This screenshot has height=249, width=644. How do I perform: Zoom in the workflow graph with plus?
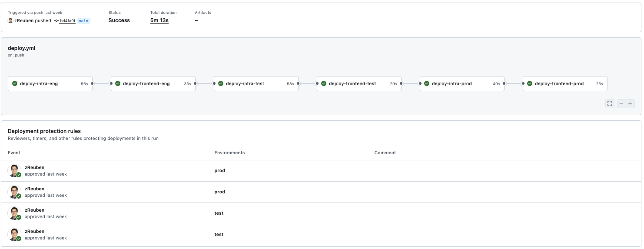click(x=630, y=103)
